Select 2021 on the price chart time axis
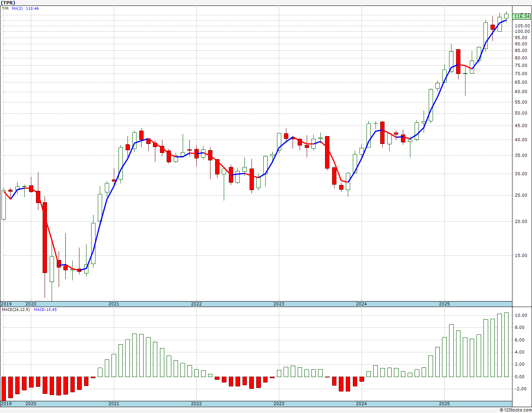532x413 pixels. 113,304
